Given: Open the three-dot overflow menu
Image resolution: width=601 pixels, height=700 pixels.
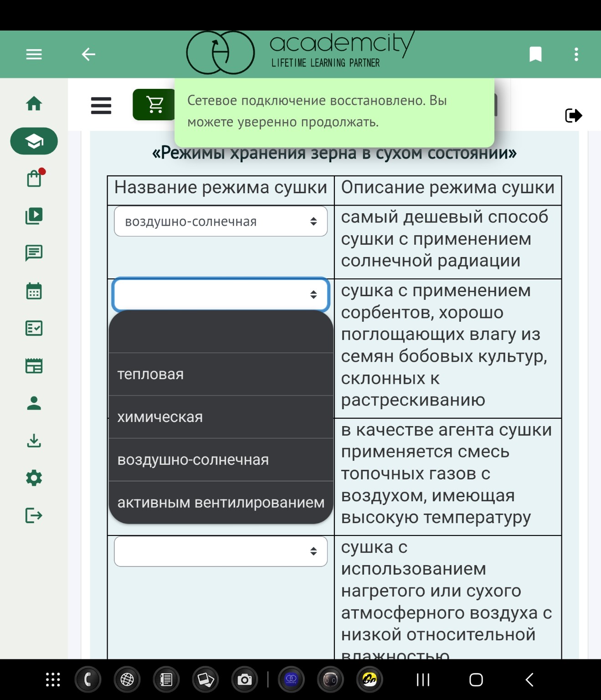Looking at the screenshot, I should coord(576,54).
